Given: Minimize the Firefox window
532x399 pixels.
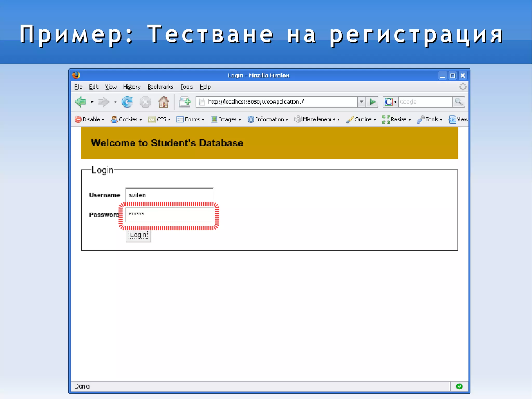Looking at the screenshot, I should click(x=442, y=76).
